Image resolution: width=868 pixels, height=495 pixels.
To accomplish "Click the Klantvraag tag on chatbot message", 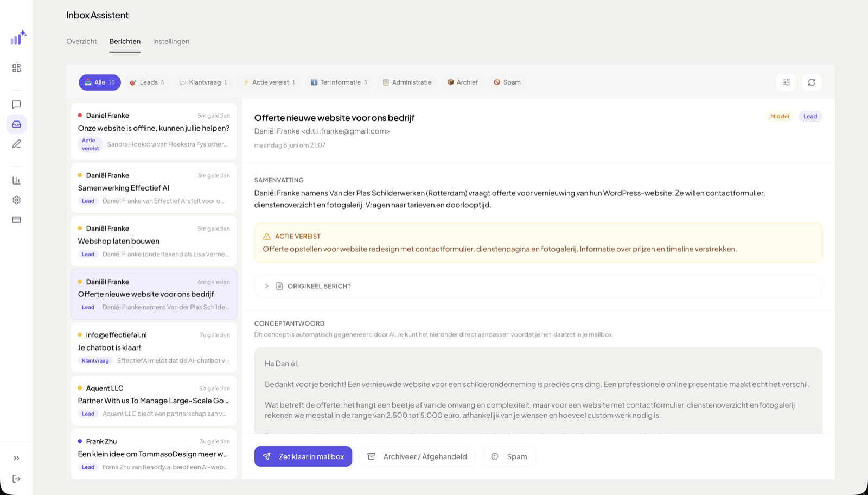I will (95, 360).
